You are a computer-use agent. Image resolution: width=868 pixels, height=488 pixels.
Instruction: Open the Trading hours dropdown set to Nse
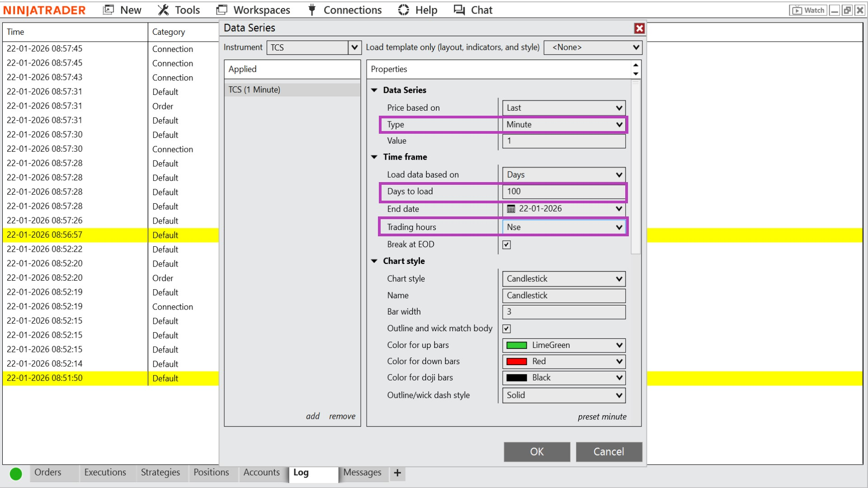[x=564, y=227]
